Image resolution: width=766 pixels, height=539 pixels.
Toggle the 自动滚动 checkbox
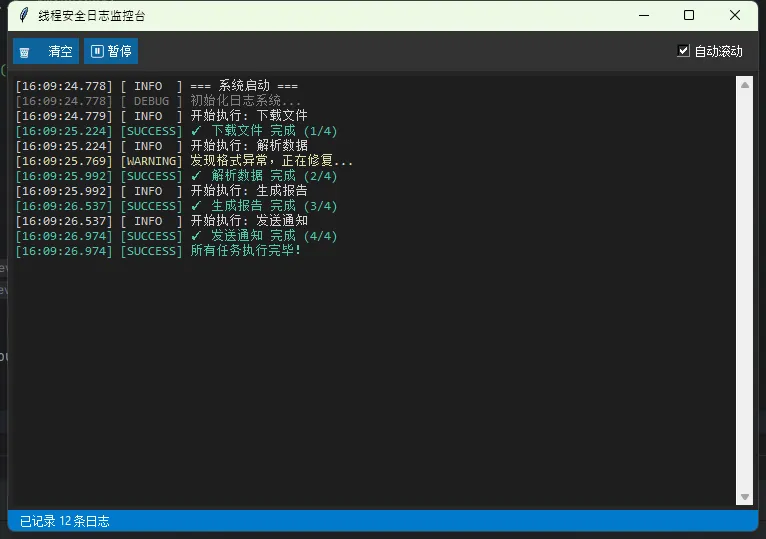684,51
